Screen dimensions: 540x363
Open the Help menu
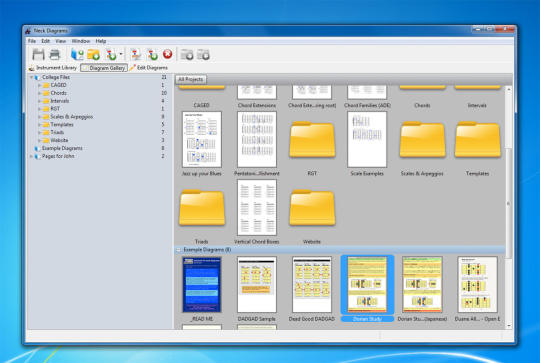pos(101,41)
